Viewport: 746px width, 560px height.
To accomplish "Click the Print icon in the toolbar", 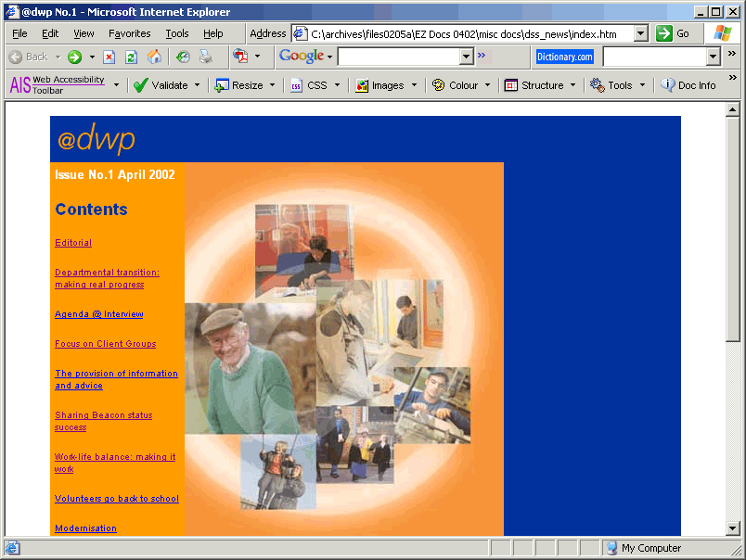I will 206,57.
